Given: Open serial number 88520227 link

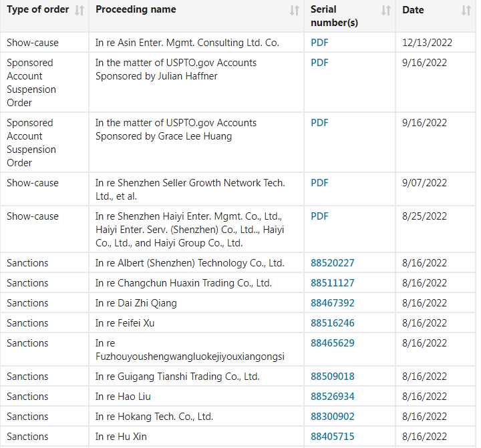Looking at the screenshot, I should tap(333, 263).
